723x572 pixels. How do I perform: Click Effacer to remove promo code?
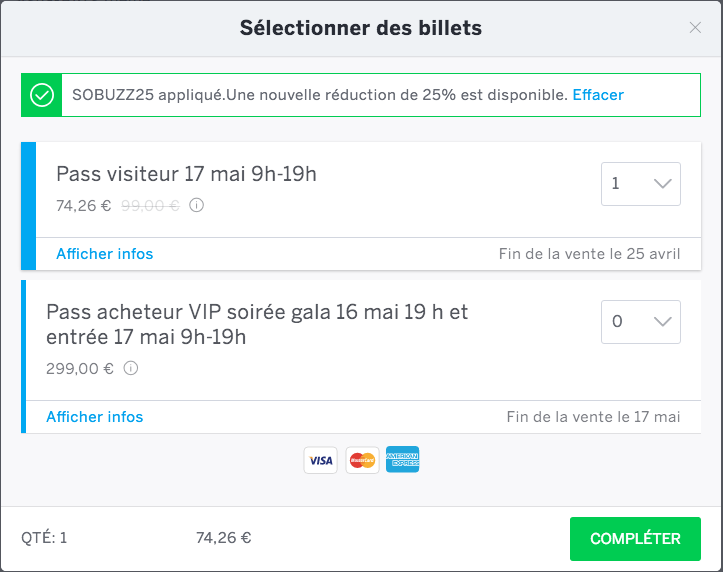(x=598, y=95)
